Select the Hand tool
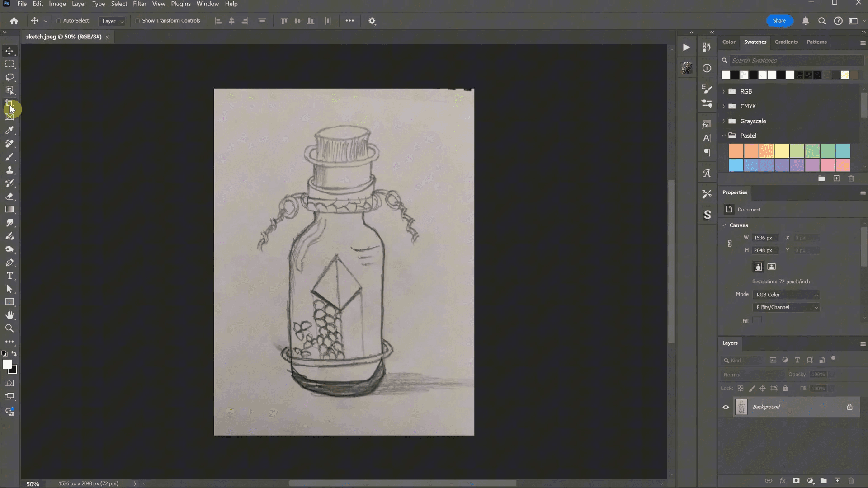 [9, 315]
